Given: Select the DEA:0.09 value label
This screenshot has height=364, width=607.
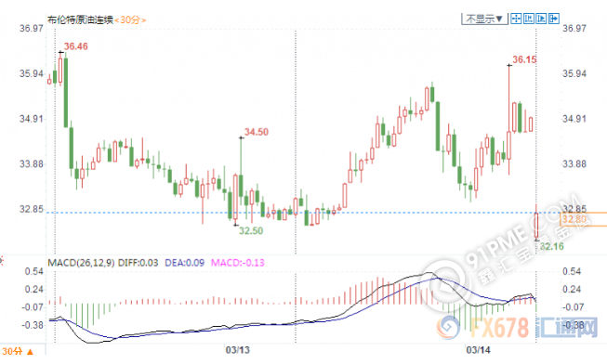Looking at the screenshot, I should click(185, 263).
